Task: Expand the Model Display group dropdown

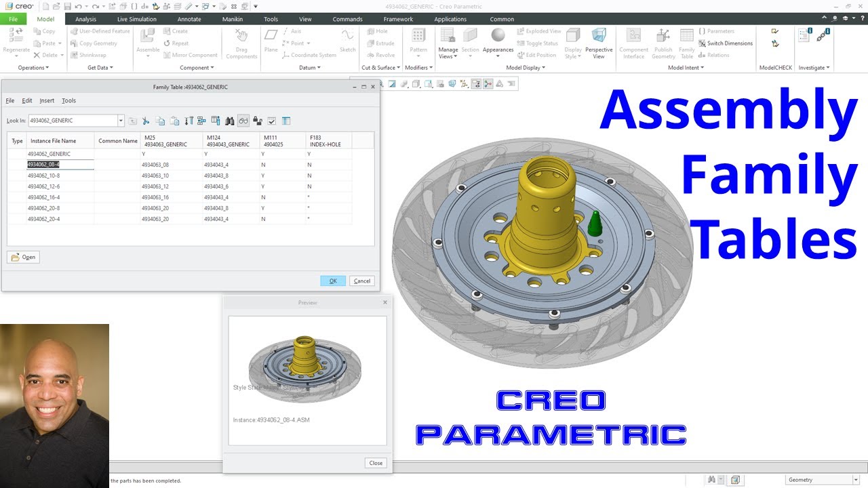Action: 526,68
